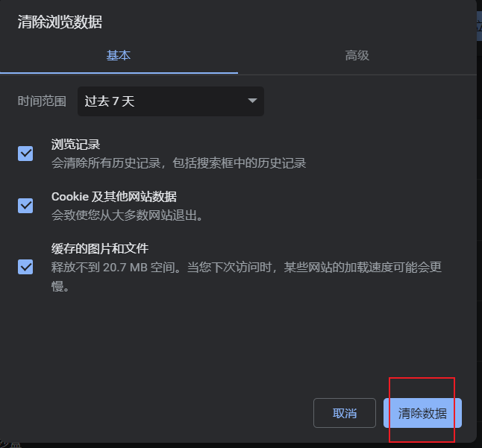Viewport: 482px width, 448px height.
Task: Open the 过去 7 天 time range dropdown
Action: (x=171, y=101)
